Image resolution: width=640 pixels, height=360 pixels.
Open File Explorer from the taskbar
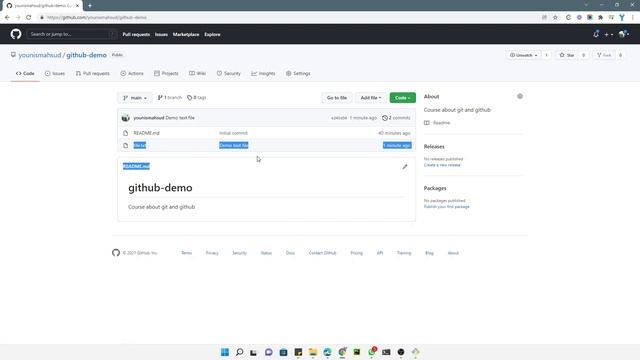313,352
